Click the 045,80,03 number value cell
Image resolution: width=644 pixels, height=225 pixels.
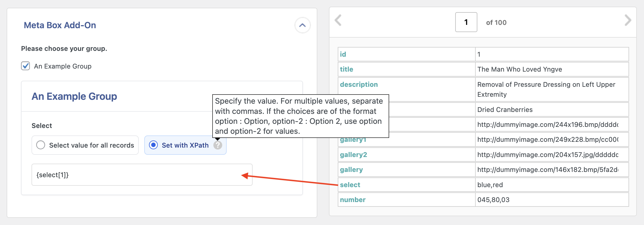tap(493, 200)
